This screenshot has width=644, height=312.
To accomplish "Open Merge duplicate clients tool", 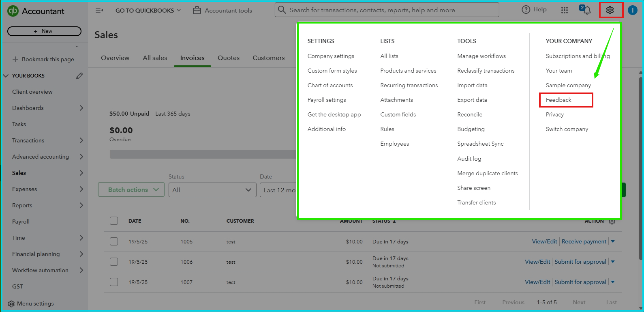I will 488,173.
